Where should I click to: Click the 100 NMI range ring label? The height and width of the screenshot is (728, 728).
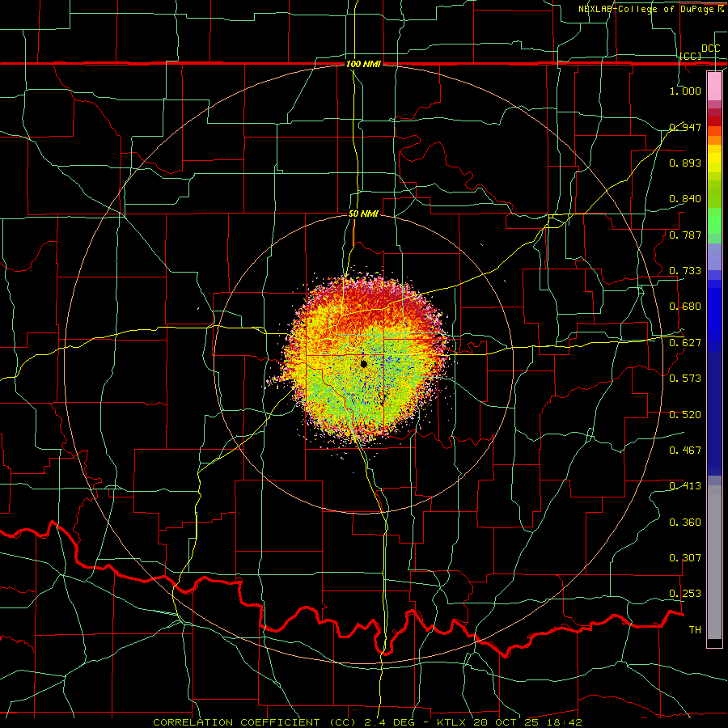point(363,64)
